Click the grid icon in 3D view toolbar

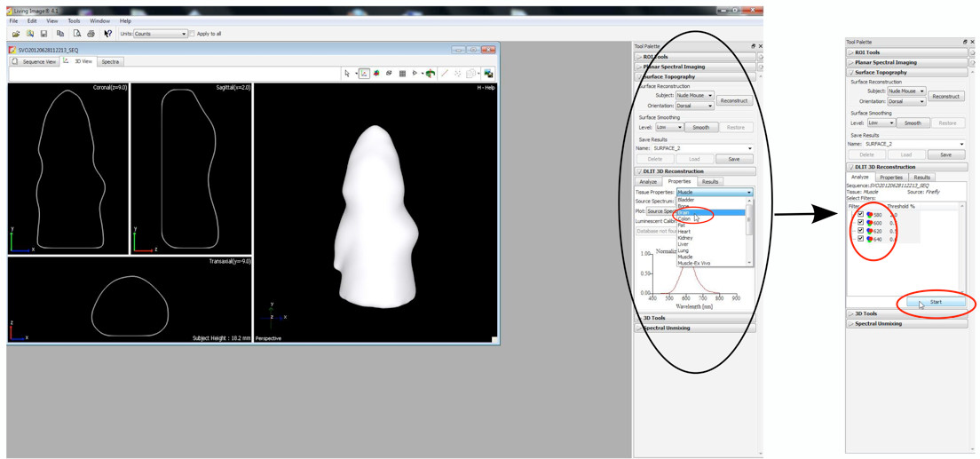click(402, 74)
